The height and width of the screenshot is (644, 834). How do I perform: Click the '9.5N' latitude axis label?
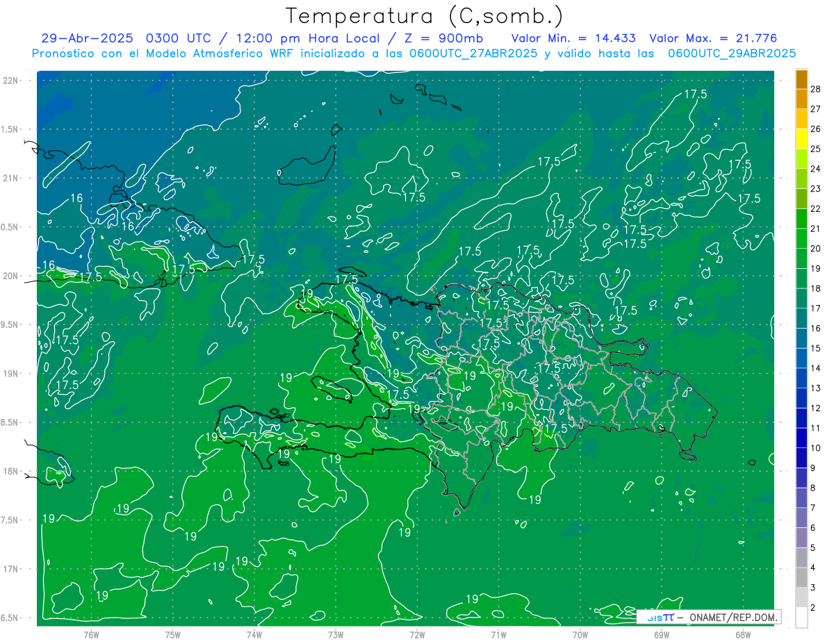(10, 324)
